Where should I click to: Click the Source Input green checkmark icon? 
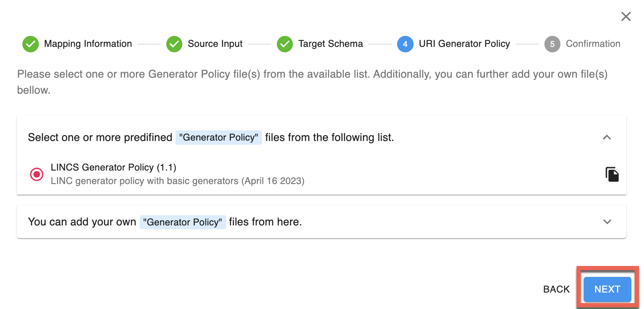click(x=174, y=44)
